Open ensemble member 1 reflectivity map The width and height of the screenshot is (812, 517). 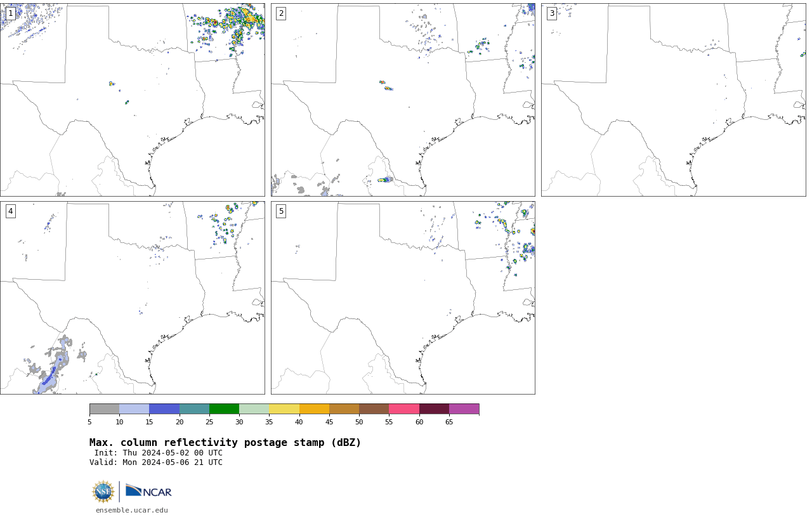[x=133, y=100]
